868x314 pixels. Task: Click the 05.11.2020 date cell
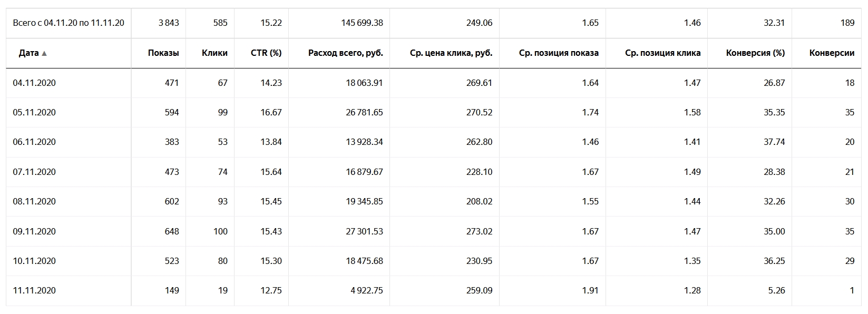click(34, 112)
